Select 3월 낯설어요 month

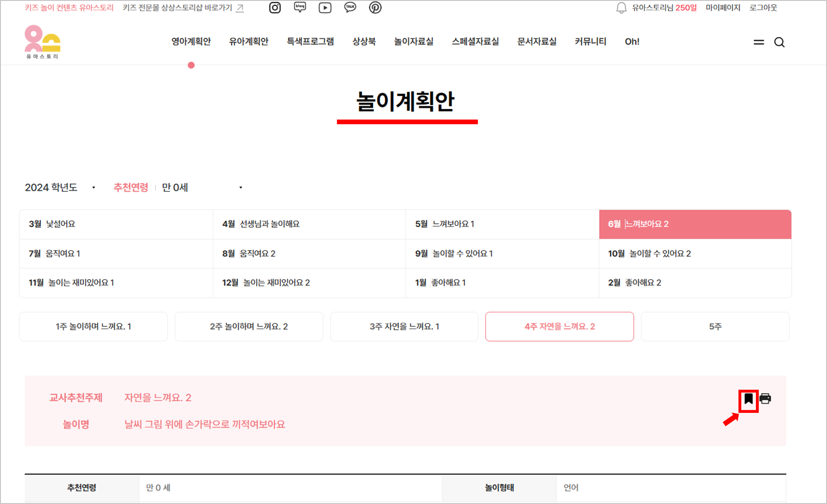pos(116,224)
